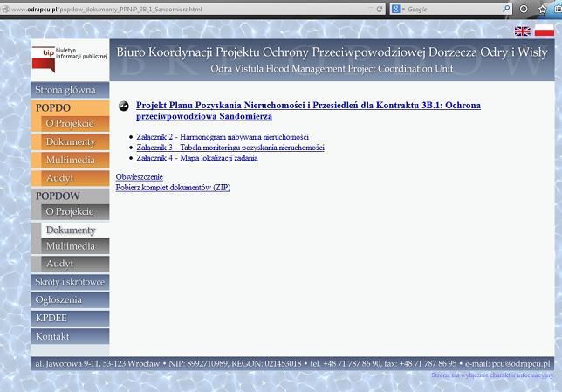Screen dimensions: 562x392
Task: Open Załącznik 4 Mapa lokalizacji zadania
Action: click(197, 158)
